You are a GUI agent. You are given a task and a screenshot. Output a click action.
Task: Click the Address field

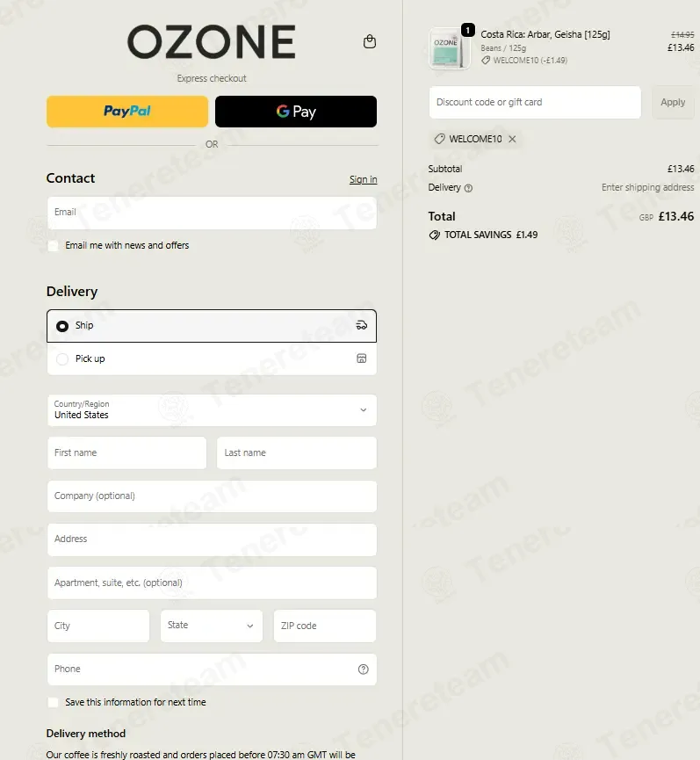pos(212,539)
